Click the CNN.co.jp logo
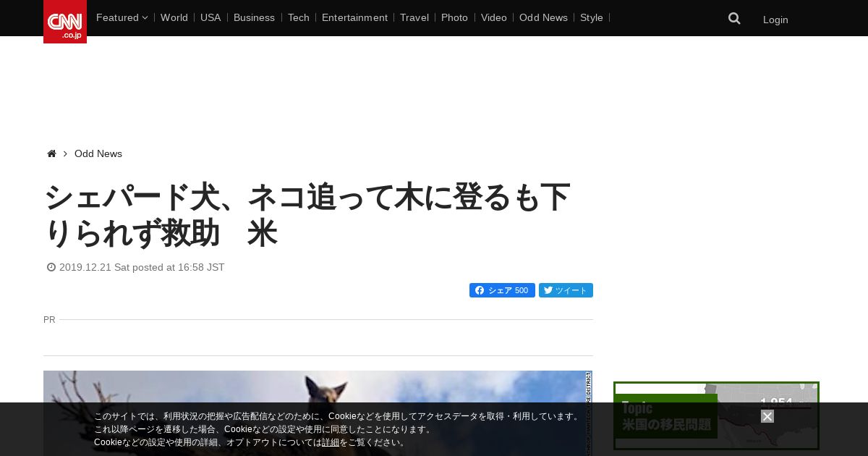This screenshot has width=868, height=456. (65, 22)
